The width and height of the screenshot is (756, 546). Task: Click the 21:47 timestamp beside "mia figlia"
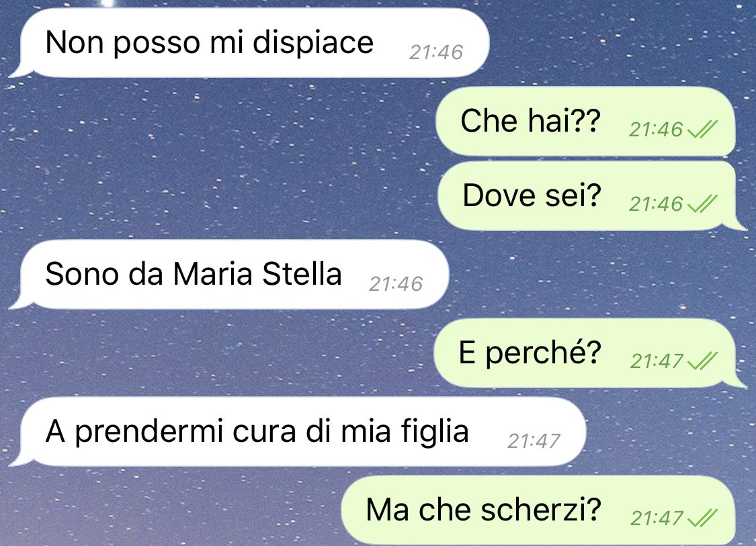tap(534, 441)
